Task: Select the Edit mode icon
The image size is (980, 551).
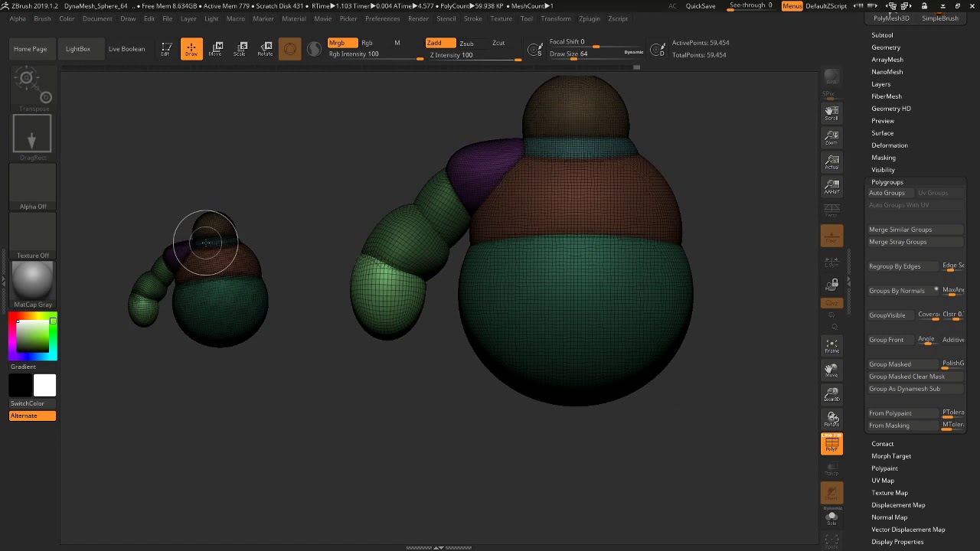Action: (166, 49)
